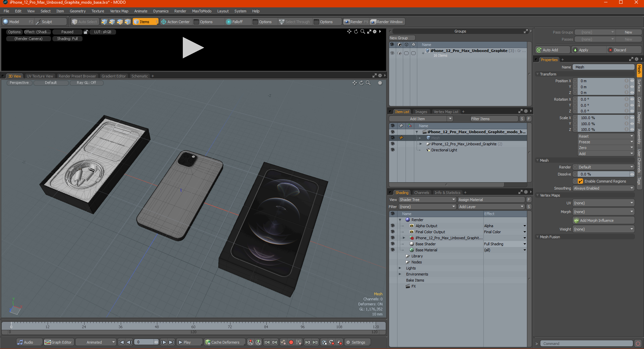Switch to UV Texture View tab
644x349 pixels.
click(40, 76)
